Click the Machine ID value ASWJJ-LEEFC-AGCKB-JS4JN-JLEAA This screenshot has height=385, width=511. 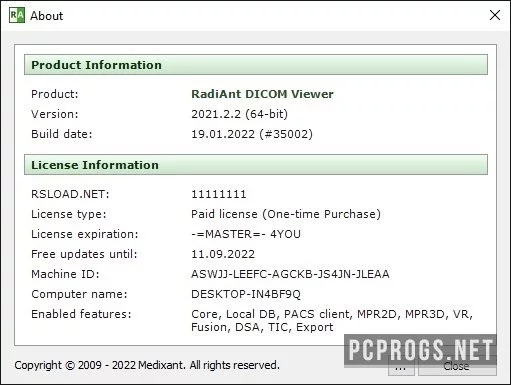290,274
